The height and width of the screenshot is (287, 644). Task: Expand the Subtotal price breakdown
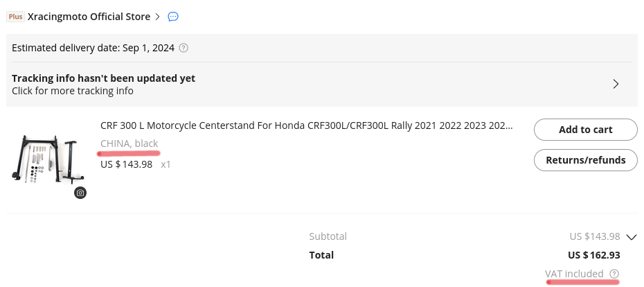click(x=631, y=236)
